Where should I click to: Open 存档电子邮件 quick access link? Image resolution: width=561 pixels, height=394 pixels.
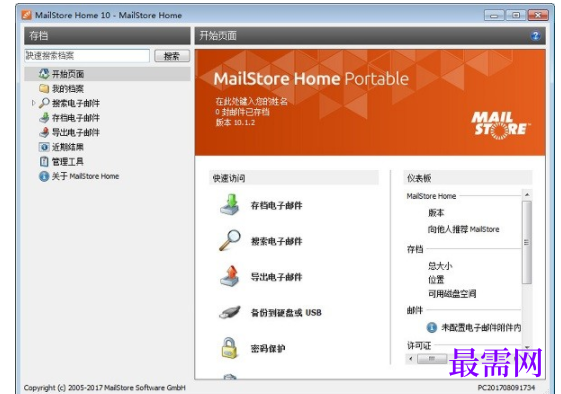click(x=277, y=205)
